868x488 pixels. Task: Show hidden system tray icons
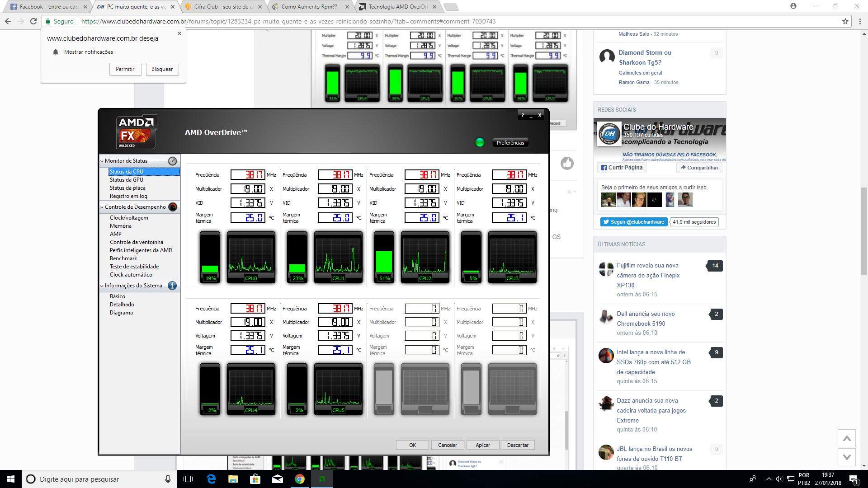click(x=769, y=479)
